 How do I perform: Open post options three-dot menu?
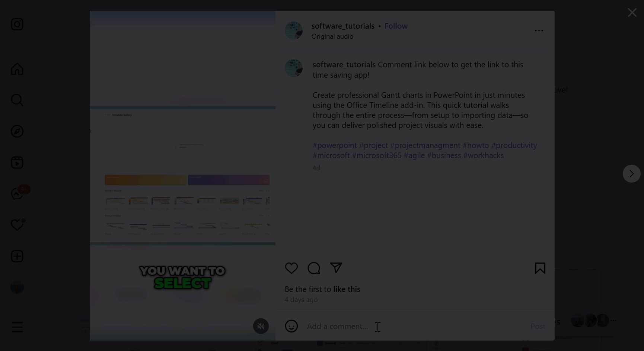(x=539, y=30)
